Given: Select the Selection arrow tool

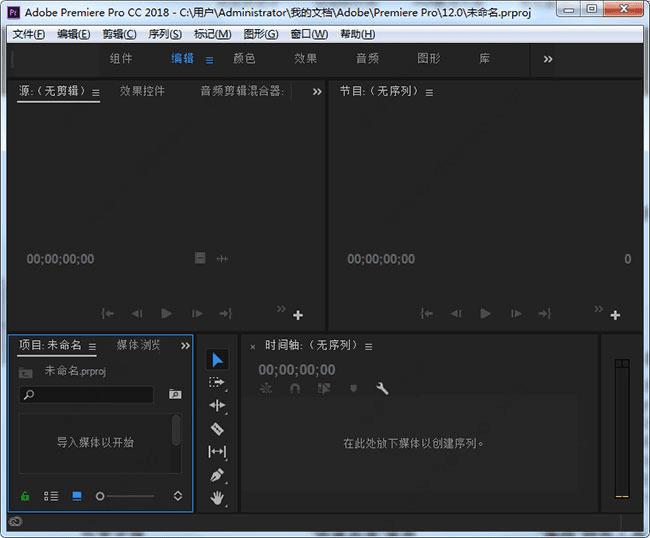Looking at the screenshot, I should (x=218, y=360).
